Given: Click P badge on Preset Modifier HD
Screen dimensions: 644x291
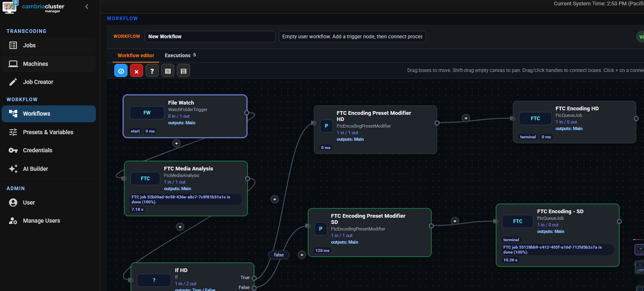Looking at the screenshot, I should pyautogui.click(x=327, y=126).
